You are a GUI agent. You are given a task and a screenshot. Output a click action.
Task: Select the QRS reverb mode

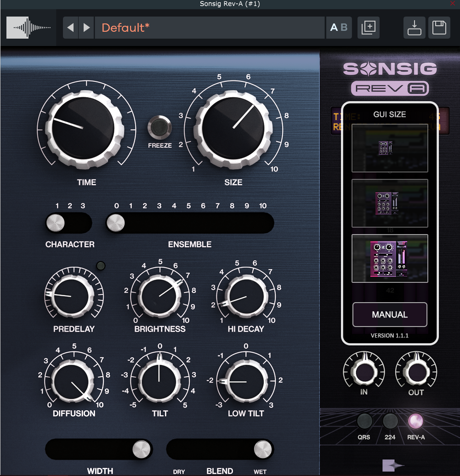[364, 421]
